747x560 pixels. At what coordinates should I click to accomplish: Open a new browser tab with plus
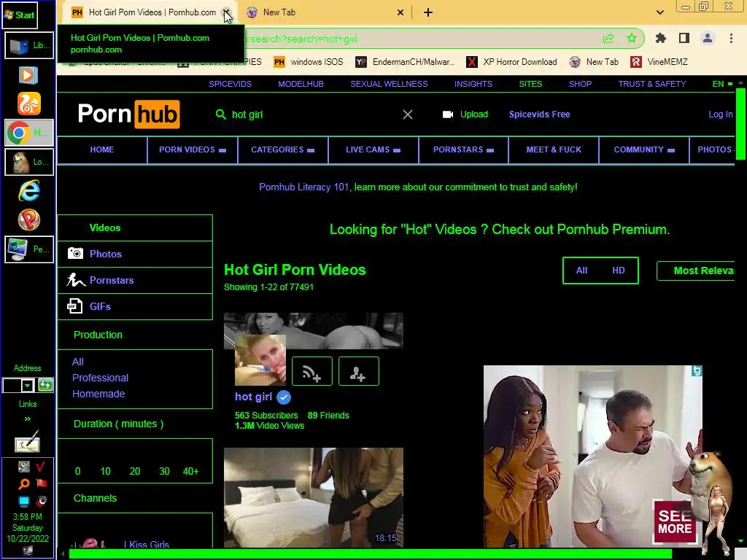(427, 12)
